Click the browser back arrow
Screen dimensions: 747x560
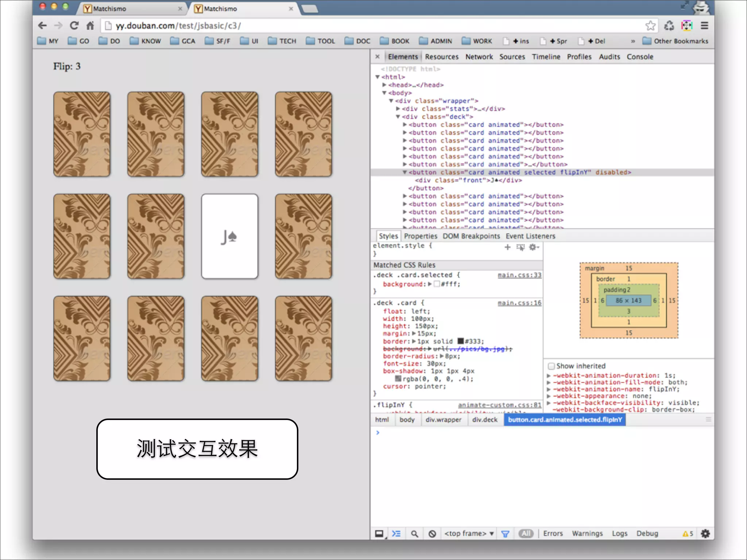[x=43, y=26]
